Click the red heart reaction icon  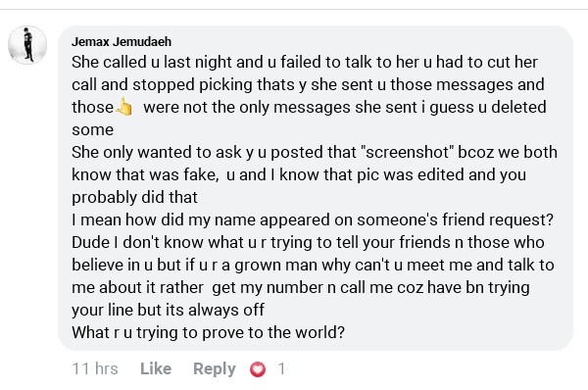tap(258, 369)
